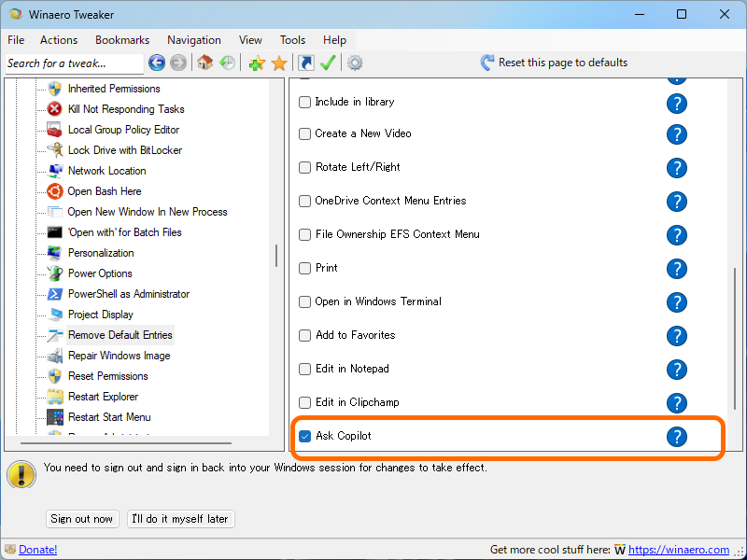Viewport: 747px width, 560px height.
Task: Add this page to bookmarks plus-star icon
Action: tap(257, 63)
